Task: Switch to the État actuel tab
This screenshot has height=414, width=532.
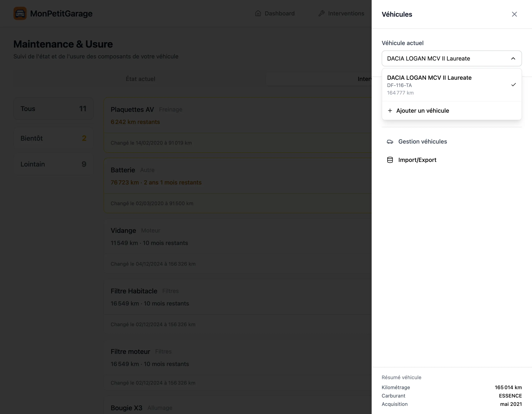Action: tap(140, 79)
